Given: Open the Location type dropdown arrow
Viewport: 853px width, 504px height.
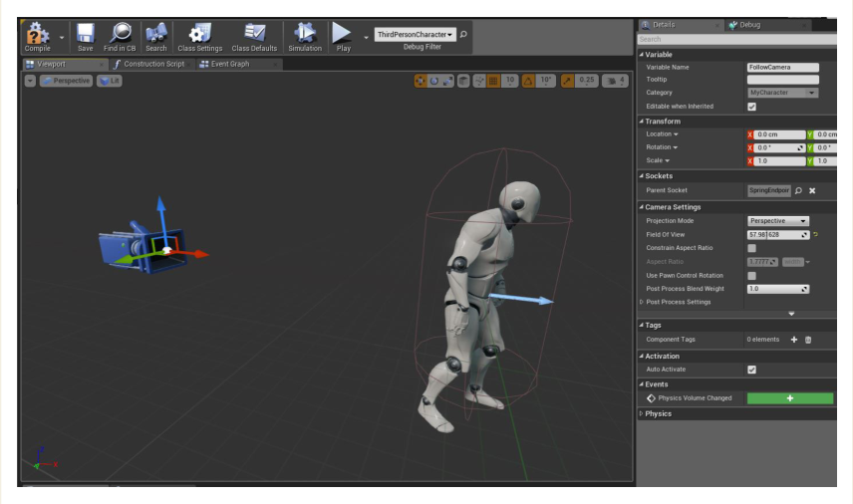Looking at the screenshot, I should [x=676, y=134].
